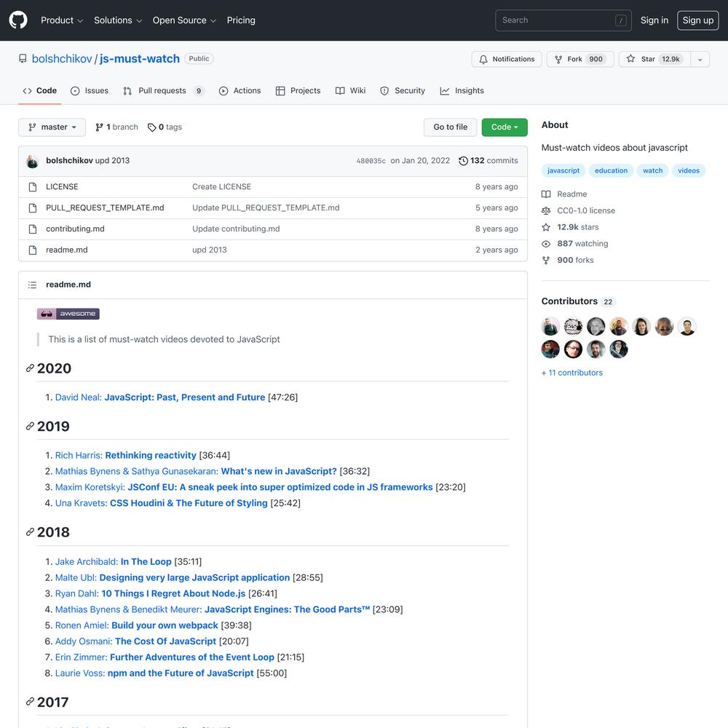Click the file icon next to LICENSE
Image resolution: width=728 pixels, height=728 pixels.
pyautogui.click(x=33, y=187)
